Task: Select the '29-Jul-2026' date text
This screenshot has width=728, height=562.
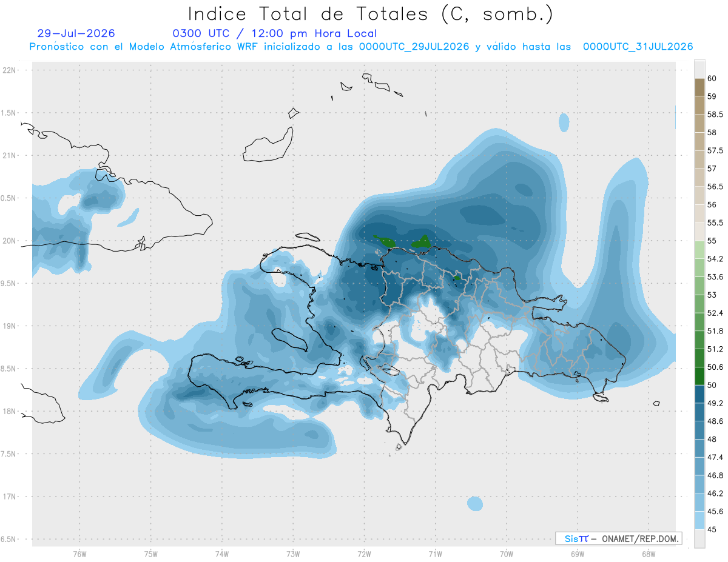Action: [x=76, y=33]
